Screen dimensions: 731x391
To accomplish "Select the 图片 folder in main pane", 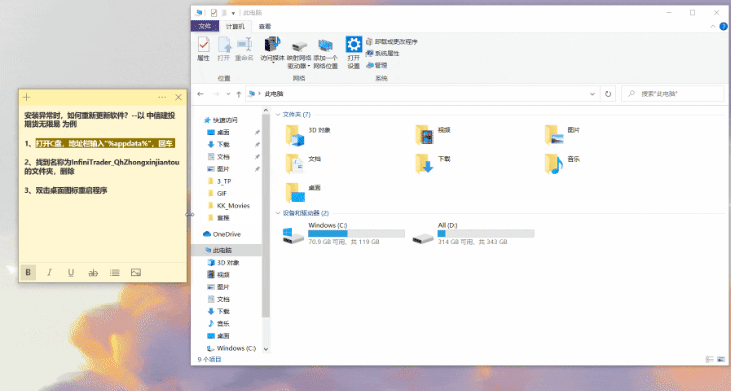I will (x=563, y=135).
